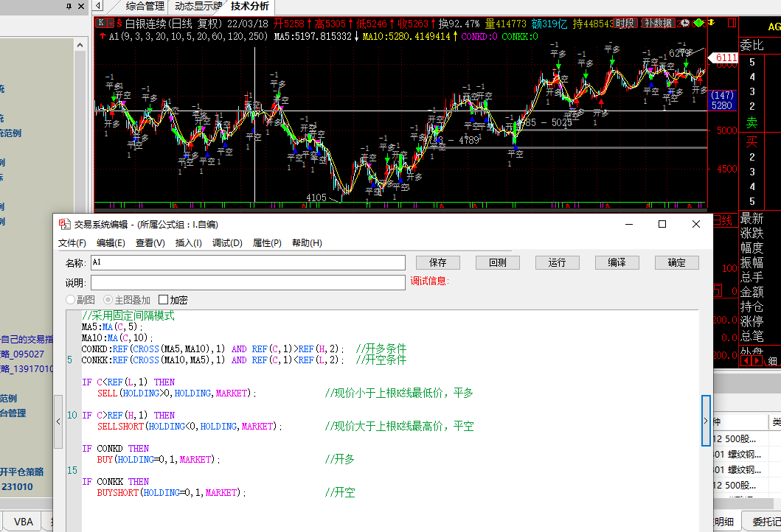Click the red right arrow in quote panel
The width and height of the screenshot is (781, 532).
(x=757, y=361)
